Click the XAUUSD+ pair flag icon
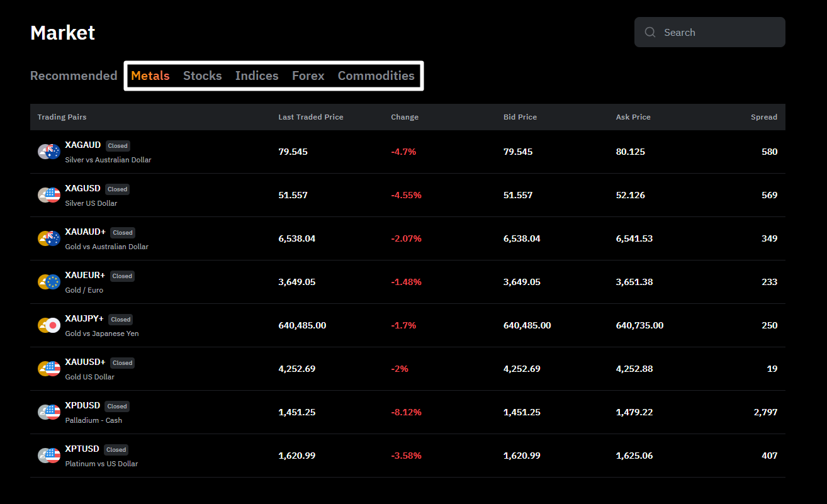827x504 pixels. tap(48, 369)
